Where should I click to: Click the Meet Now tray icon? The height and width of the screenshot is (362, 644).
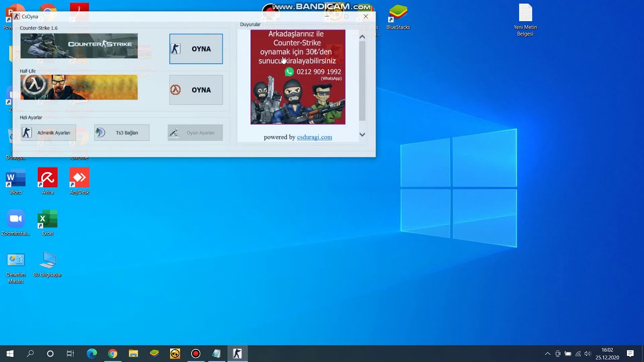pyautogui.click(x=557, y=354)
